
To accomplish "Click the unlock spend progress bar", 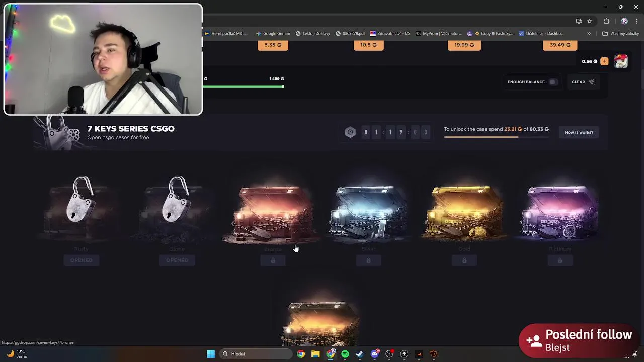I will tap(496, 137).
